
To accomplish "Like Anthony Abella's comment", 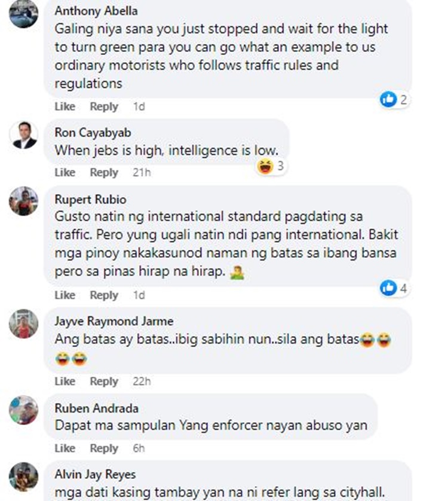I will pyautogui.click(x=65, y=106).
